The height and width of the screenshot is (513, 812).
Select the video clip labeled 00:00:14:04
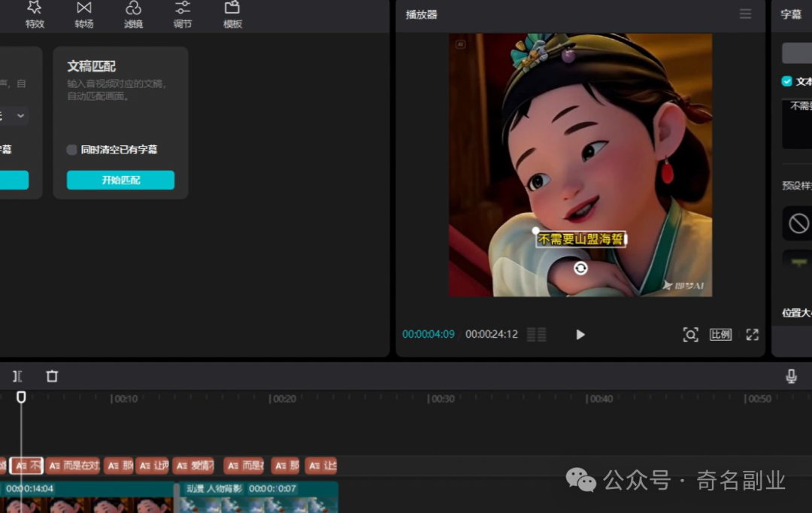pyautogui.click(x=87, y=497)
